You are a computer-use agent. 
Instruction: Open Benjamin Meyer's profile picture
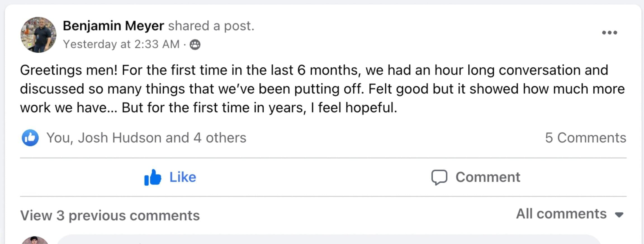tap(38, 35)
